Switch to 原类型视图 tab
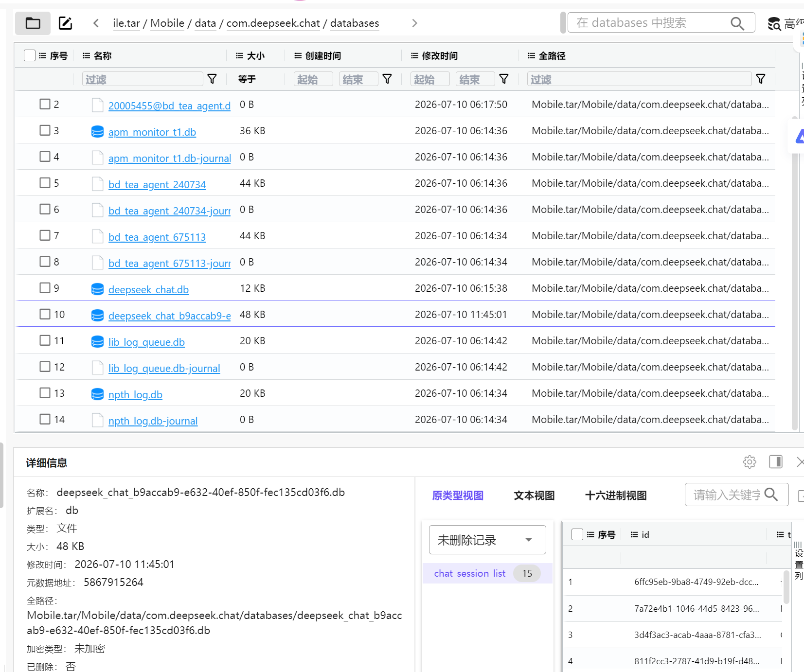The height and width of the screenshot is (672, 804). click(458, 495)
